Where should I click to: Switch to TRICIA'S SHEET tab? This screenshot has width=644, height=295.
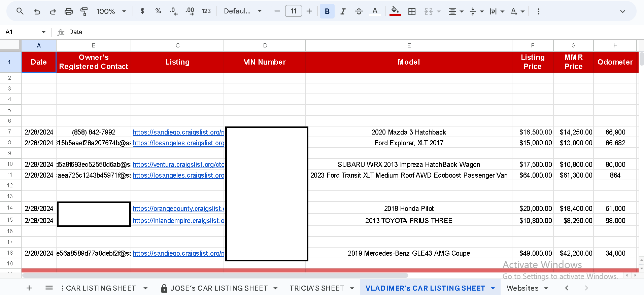pyautogui.click(x=317, y=288)
